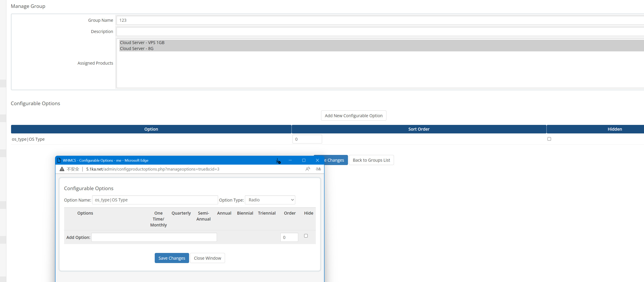644x282 pixels.
Task: Click the Order field in Add Option row
Action: [289, 237]
